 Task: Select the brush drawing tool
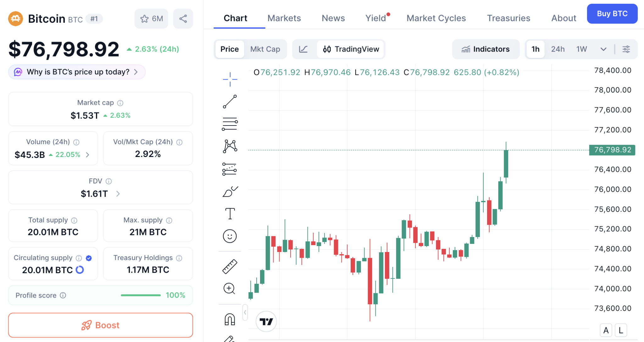click(x=230, y=192)
